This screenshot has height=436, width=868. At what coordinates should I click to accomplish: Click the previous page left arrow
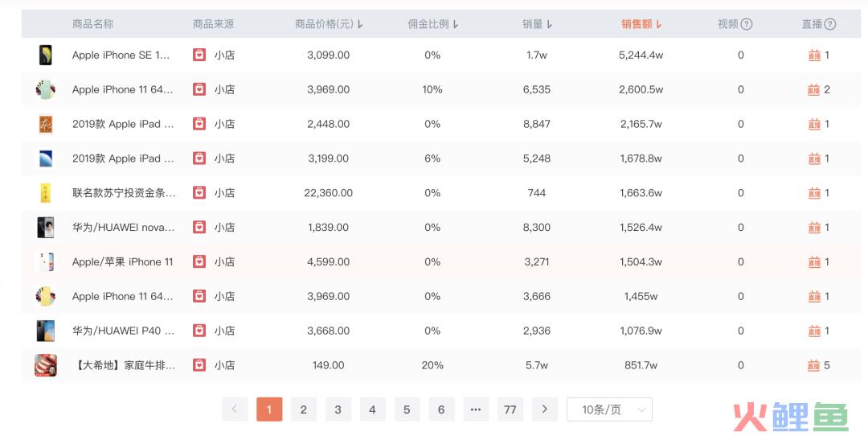point(235,409)
